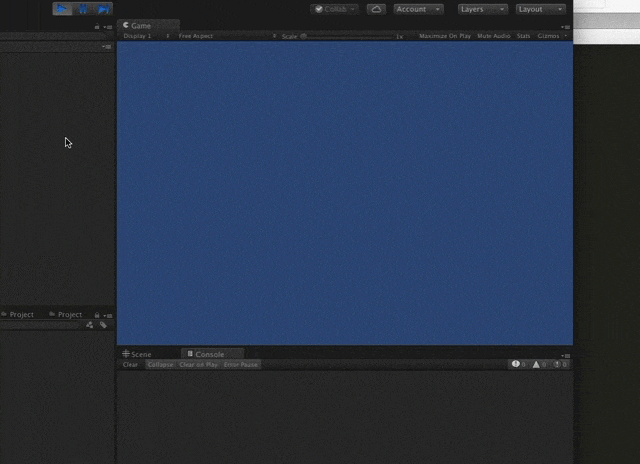Click the Step frame button
640x464 pixels.
point(103,9)
